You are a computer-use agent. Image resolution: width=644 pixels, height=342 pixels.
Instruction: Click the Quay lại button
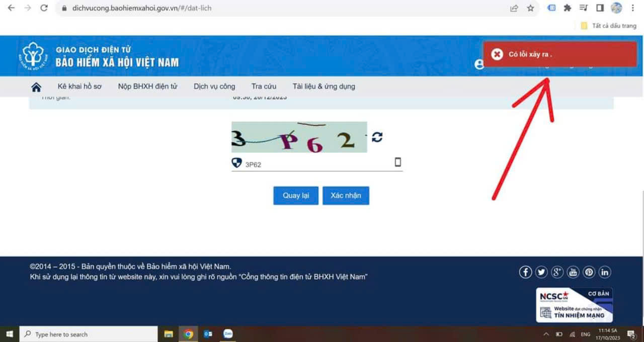click(x=296, y=196)
